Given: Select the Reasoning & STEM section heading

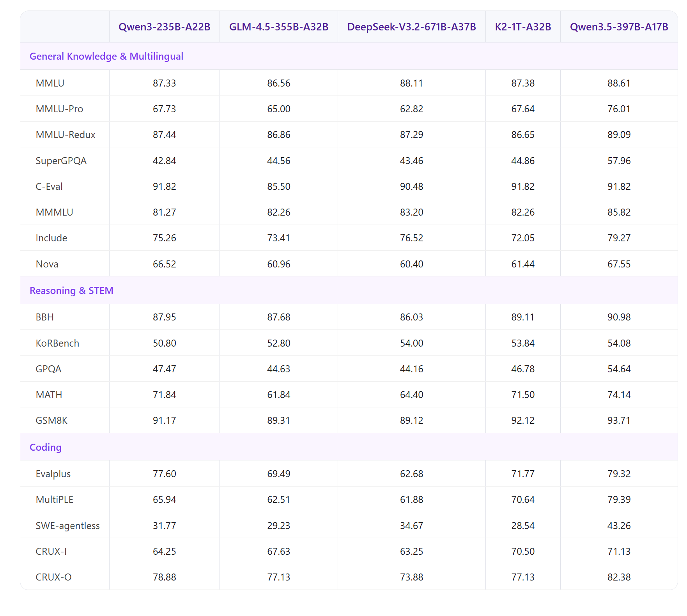Looking at the screenshot, I should [x=71, y=291].
